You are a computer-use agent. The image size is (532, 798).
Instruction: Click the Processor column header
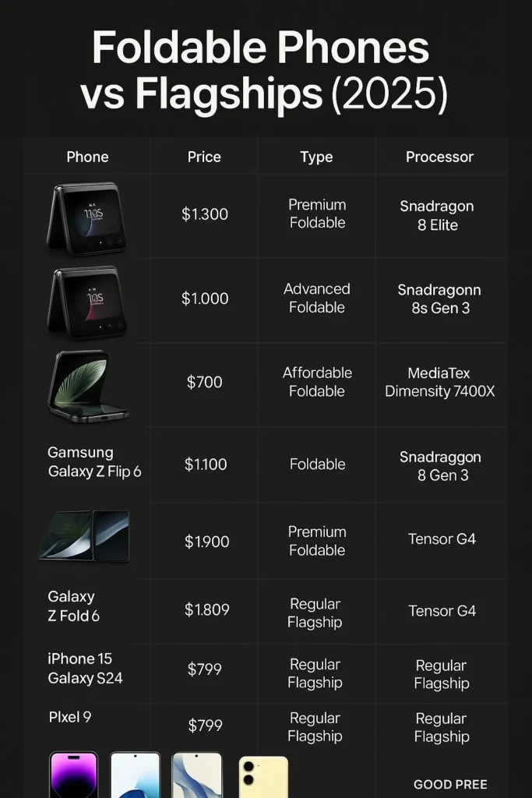pyautogui.click(x=439, y=157)
